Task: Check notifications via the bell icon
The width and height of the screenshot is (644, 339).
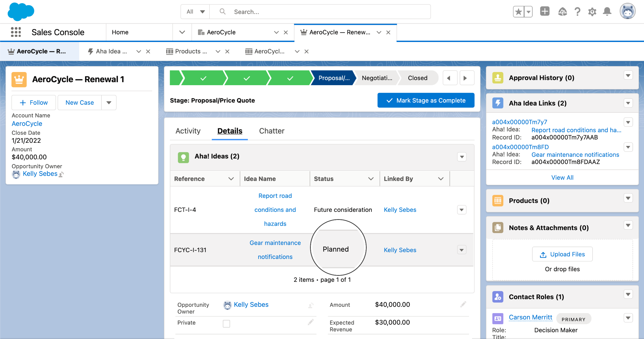Action: [x=607, y=11]
